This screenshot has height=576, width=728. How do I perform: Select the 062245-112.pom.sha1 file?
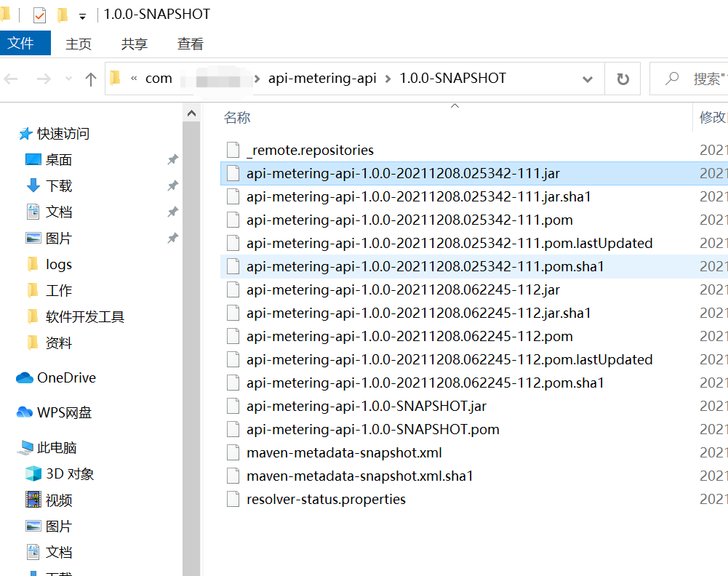[425, 383]
